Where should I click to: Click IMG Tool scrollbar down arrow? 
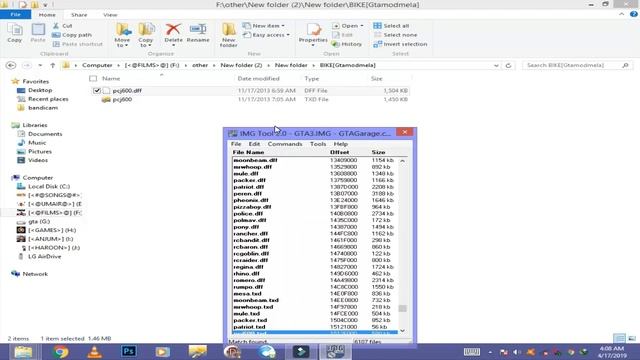coord(402,331)
